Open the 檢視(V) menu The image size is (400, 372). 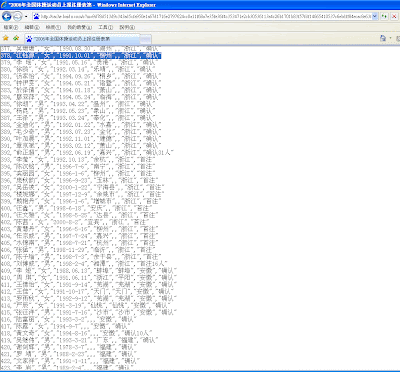click(x=53, y=27)
